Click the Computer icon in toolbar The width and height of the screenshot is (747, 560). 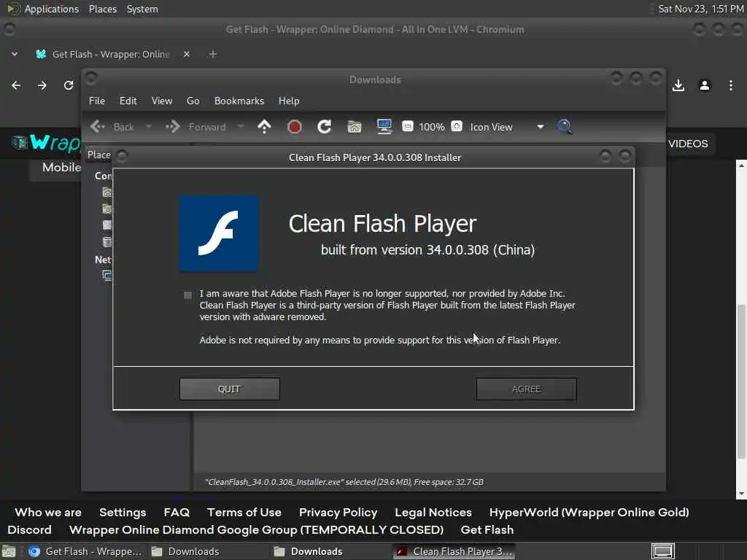click(x=384, y=127)
